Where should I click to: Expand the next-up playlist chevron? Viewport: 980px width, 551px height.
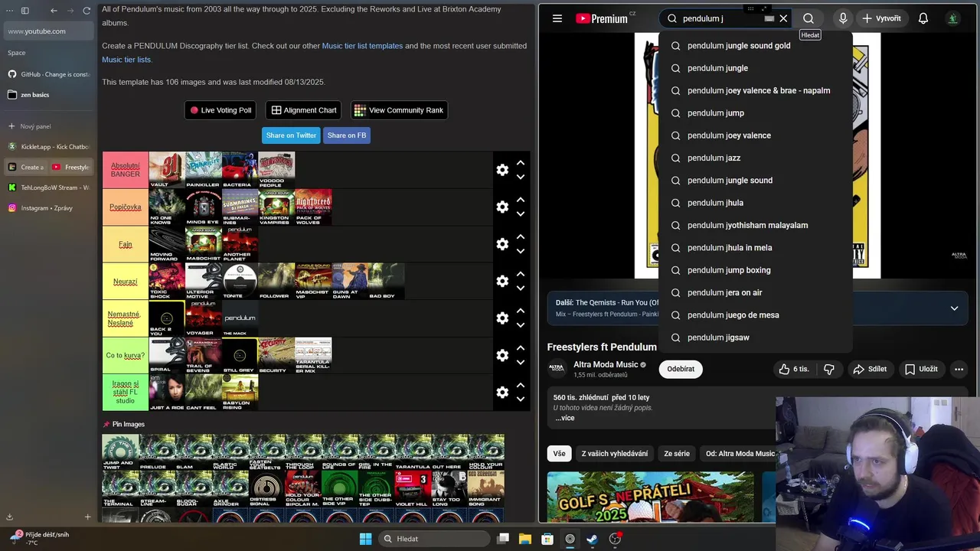tap(954, 308)
